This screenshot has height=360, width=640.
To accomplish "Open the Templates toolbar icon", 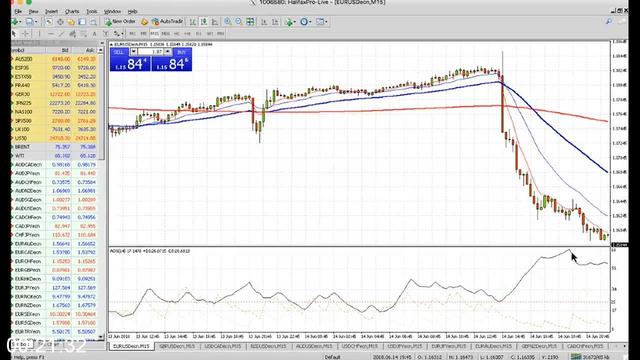I will [x=320, y=22].
